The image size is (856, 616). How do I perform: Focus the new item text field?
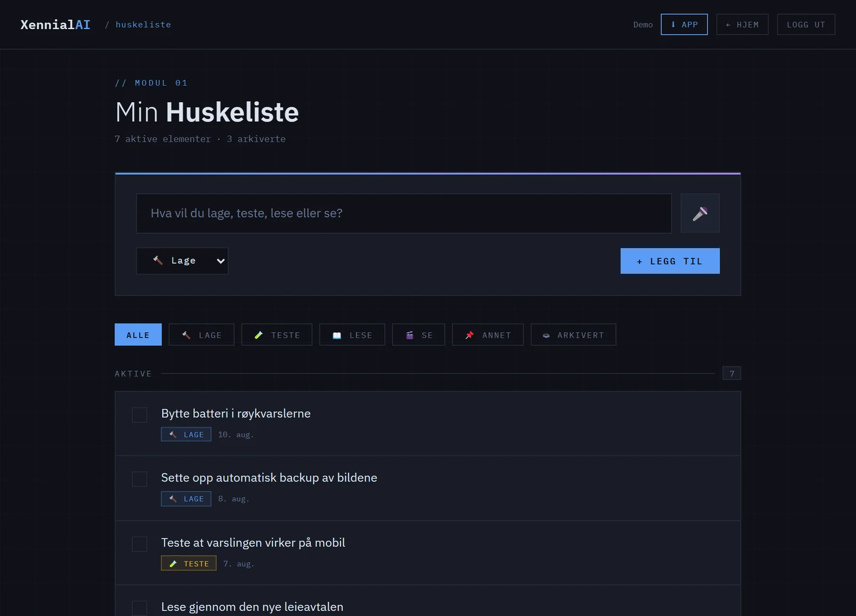(404, 213)
